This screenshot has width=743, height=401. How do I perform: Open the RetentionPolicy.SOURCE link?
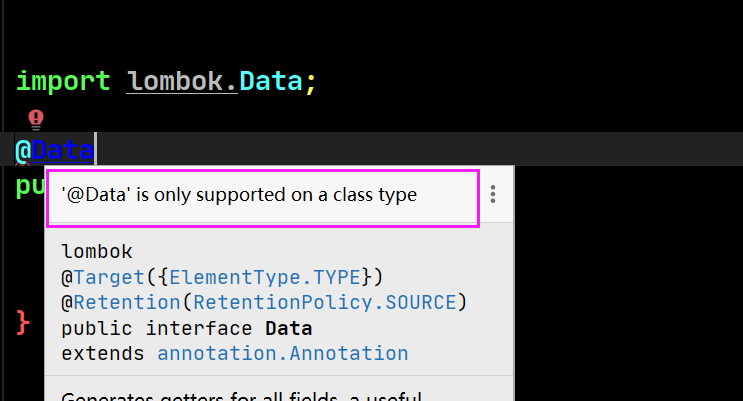(x=325, y=302)
